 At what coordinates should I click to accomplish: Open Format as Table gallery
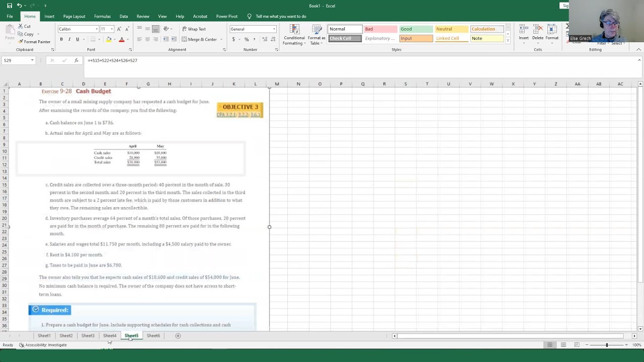click(x=316, y=35)
